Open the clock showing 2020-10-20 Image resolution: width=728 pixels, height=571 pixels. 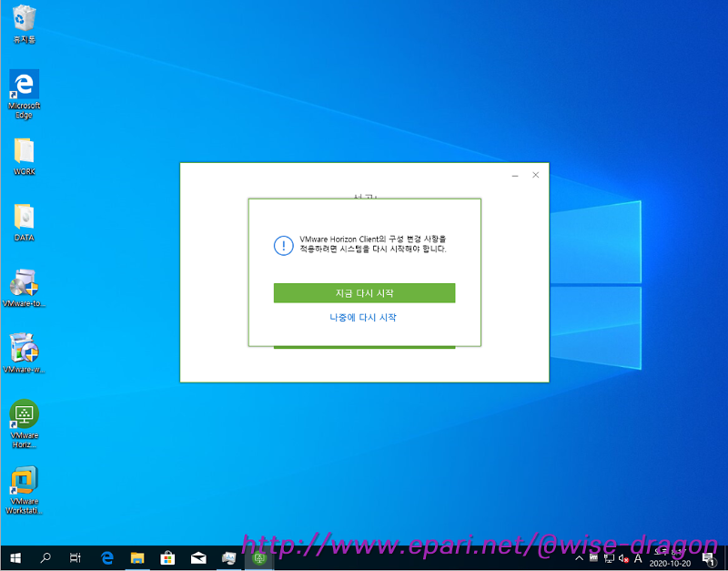(x=670, y=558)
